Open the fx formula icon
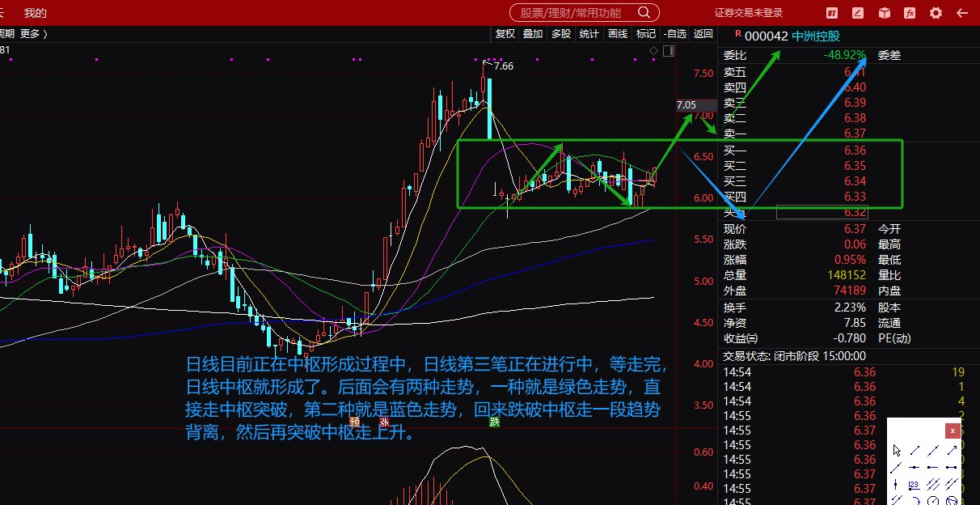The width and height of the screenshot is (980, 505). click(910, 13)
